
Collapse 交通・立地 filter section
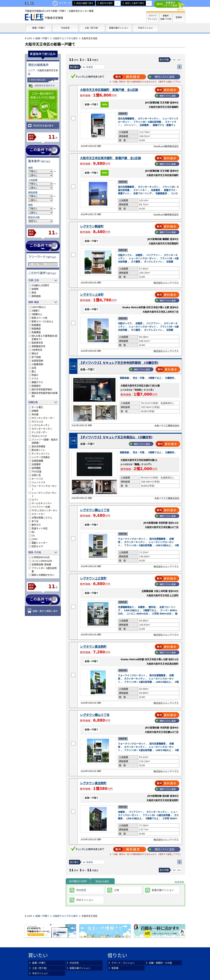pos(43,280)
